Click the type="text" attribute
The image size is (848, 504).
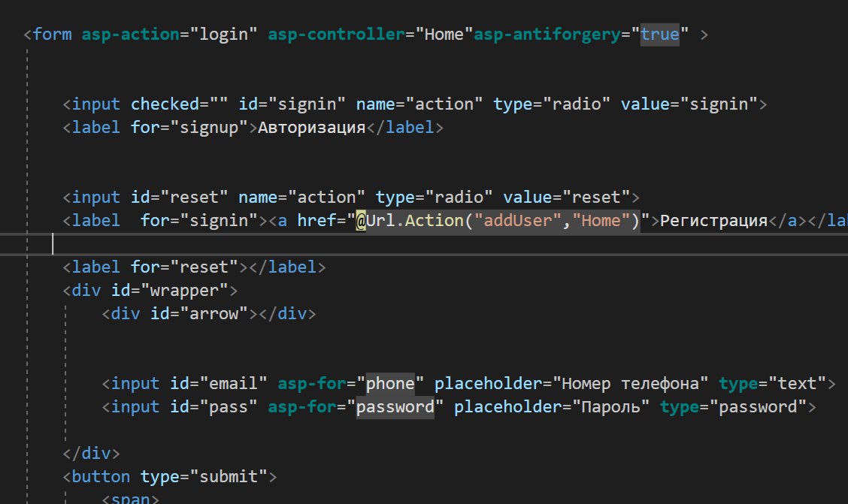coord(772,384)
